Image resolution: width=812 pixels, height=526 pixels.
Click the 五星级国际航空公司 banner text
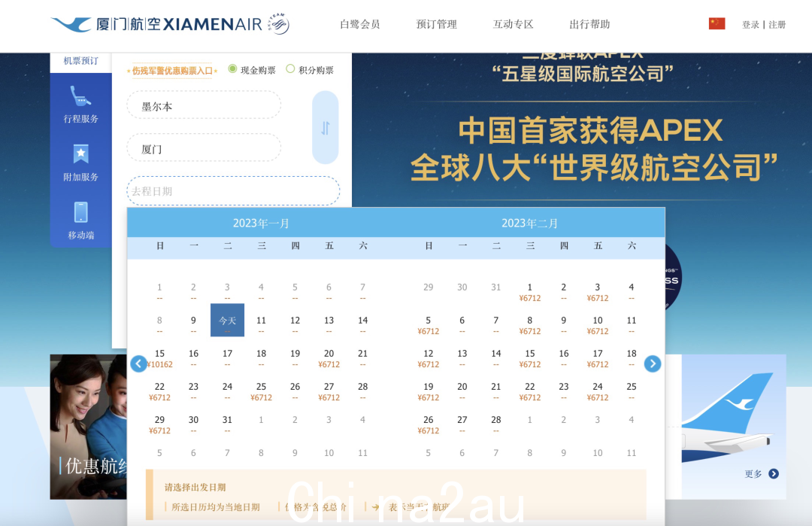coord(583,74)
